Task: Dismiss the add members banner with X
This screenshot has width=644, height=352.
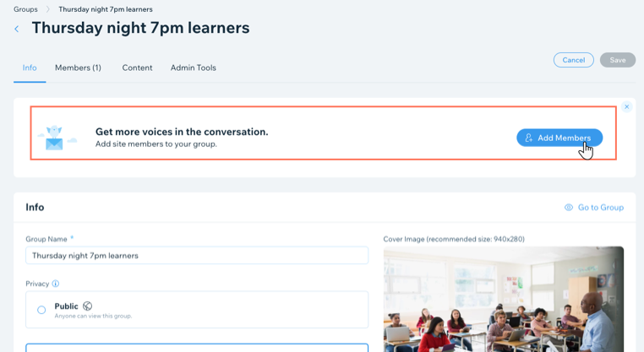Action: pyautogui.click(x=627, y=106)
